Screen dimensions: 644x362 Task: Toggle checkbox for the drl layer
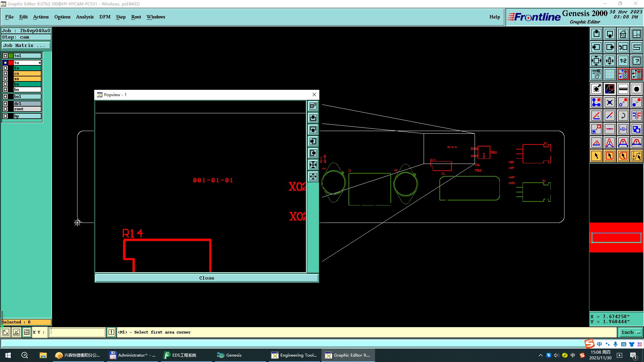tap(5, 104)
